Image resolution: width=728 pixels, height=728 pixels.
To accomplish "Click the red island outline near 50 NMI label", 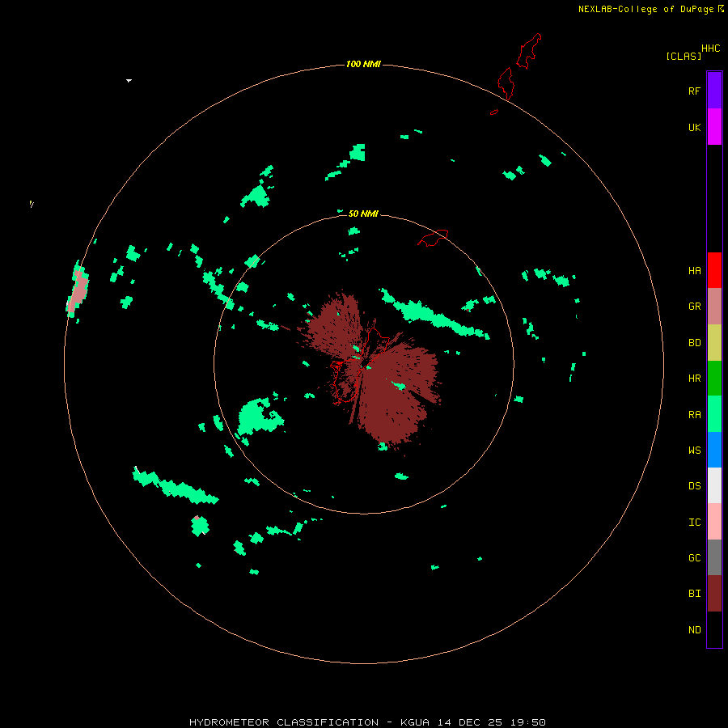I will [434, 237].
